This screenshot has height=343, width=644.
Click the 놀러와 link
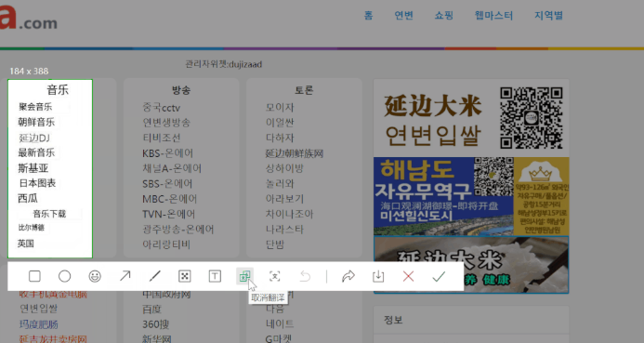pyautogui.click(x=280, y=184)
